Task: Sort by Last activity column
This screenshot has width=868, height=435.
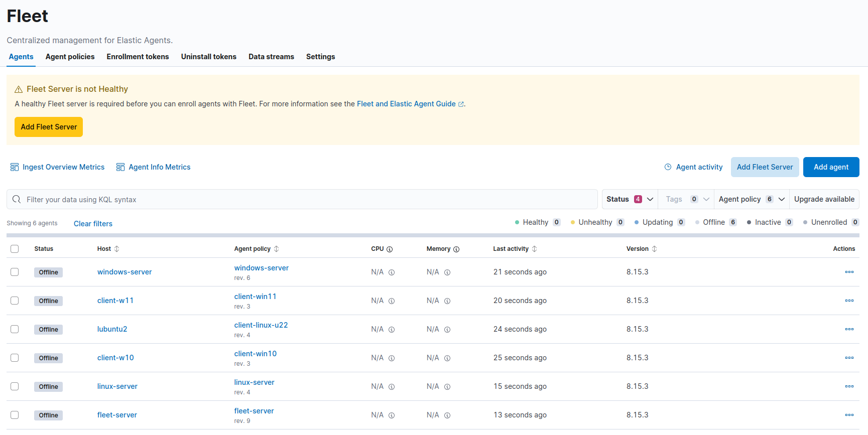Action: point(534,249)
